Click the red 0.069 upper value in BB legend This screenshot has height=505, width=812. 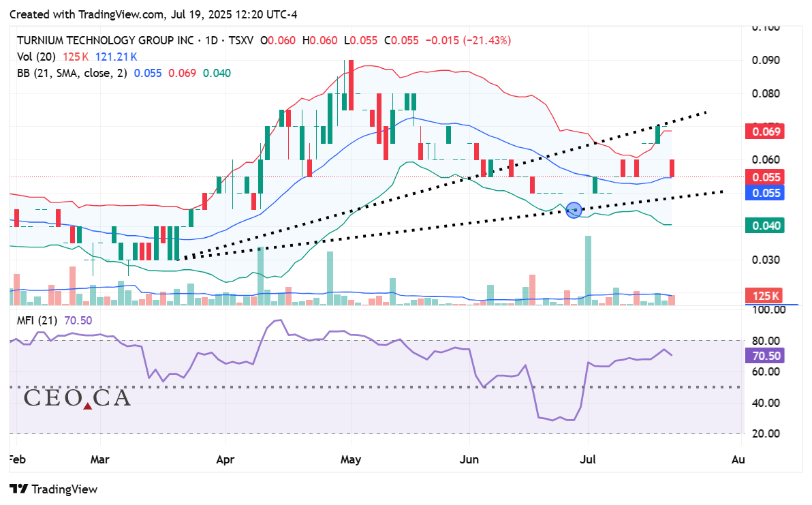coord(183,73)
